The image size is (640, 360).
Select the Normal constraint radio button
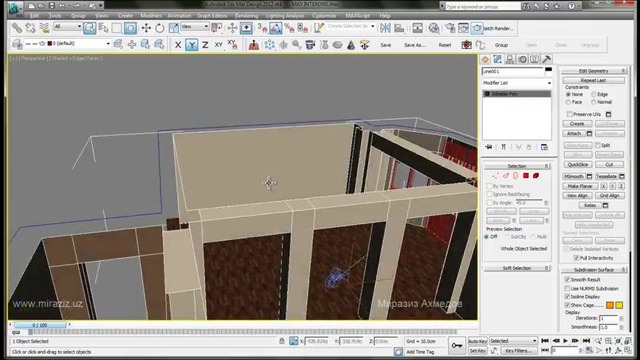click(x=594, y=102)
